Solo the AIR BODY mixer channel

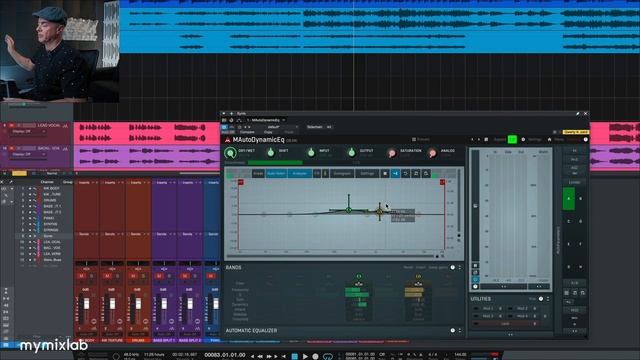click(x=91, y=276)
